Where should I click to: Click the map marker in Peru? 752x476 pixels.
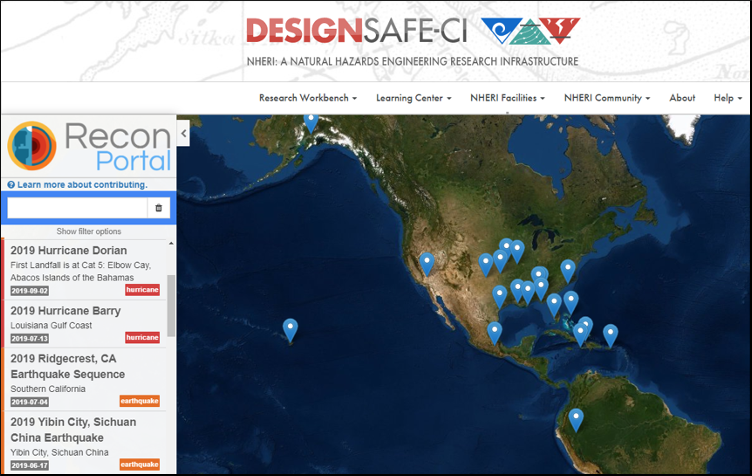click(x=576, y=419)
